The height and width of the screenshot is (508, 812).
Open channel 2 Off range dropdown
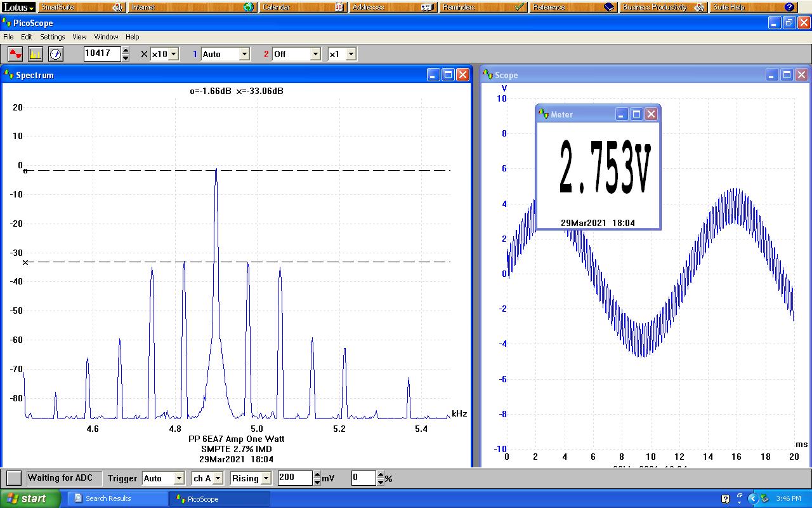coord(315,54)
